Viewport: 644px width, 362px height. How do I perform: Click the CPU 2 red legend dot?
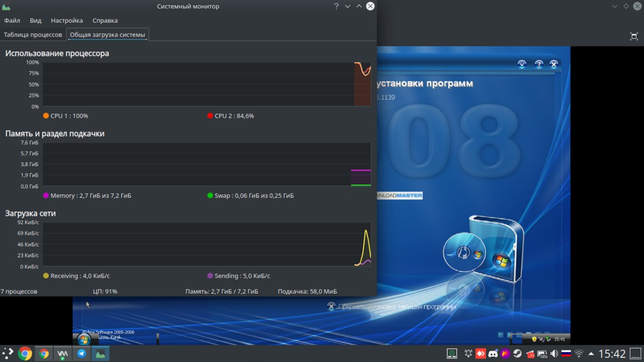point(210,116)
